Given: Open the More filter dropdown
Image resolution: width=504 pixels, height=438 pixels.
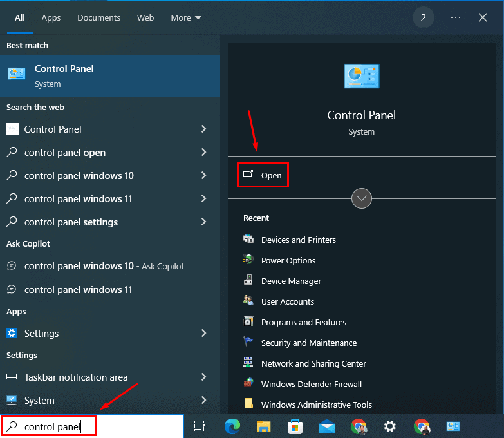Looking at the screenshot, I should [185, 18].
